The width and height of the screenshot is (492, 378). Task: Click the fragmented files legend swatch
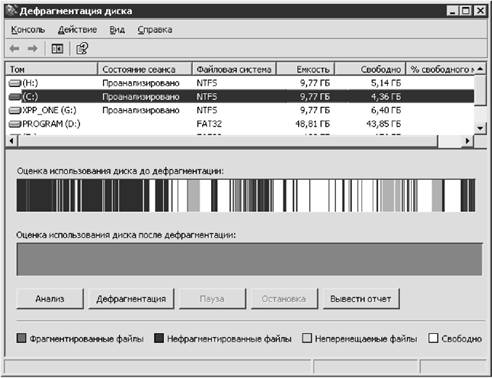point(21,338)
